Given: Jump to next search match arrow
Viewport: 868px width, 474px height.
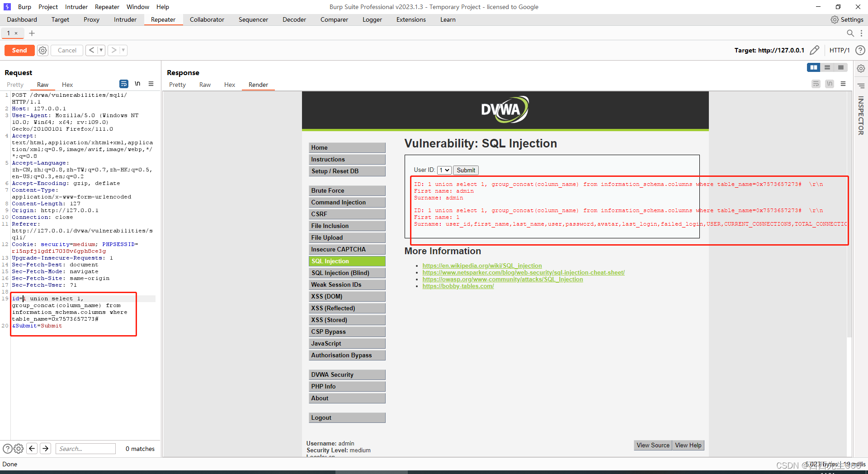Looking at the screenshot, I should (45, 448).
